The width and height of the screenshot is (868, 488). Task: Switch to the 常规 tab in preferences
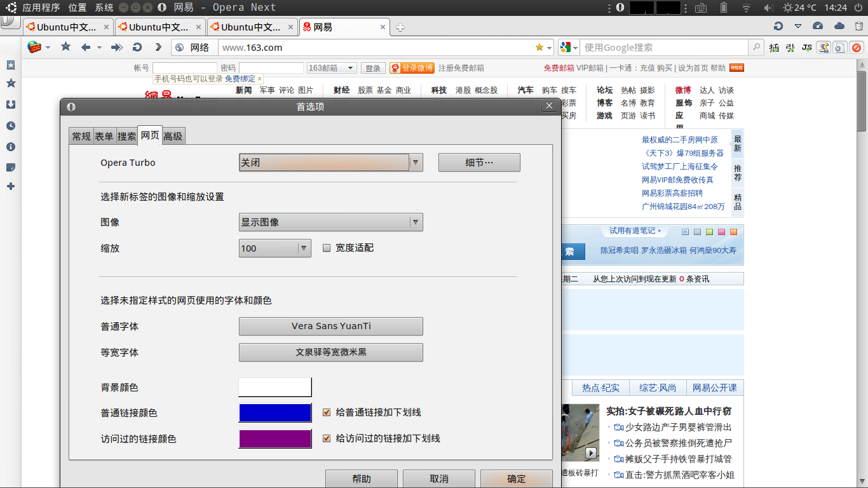coord(81,137)
